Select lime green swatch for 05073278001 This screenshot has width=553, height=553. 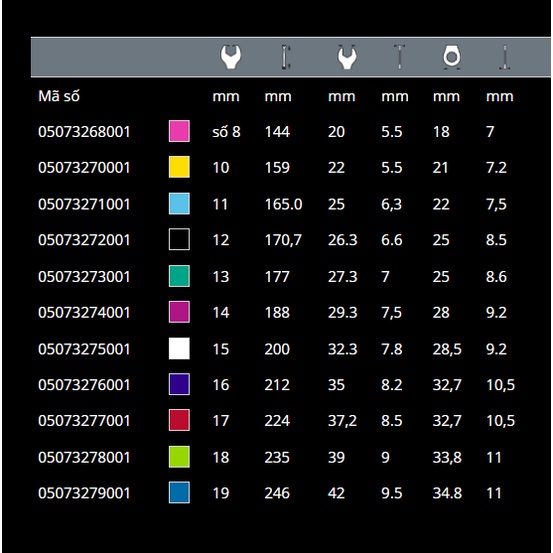[179, 457]
